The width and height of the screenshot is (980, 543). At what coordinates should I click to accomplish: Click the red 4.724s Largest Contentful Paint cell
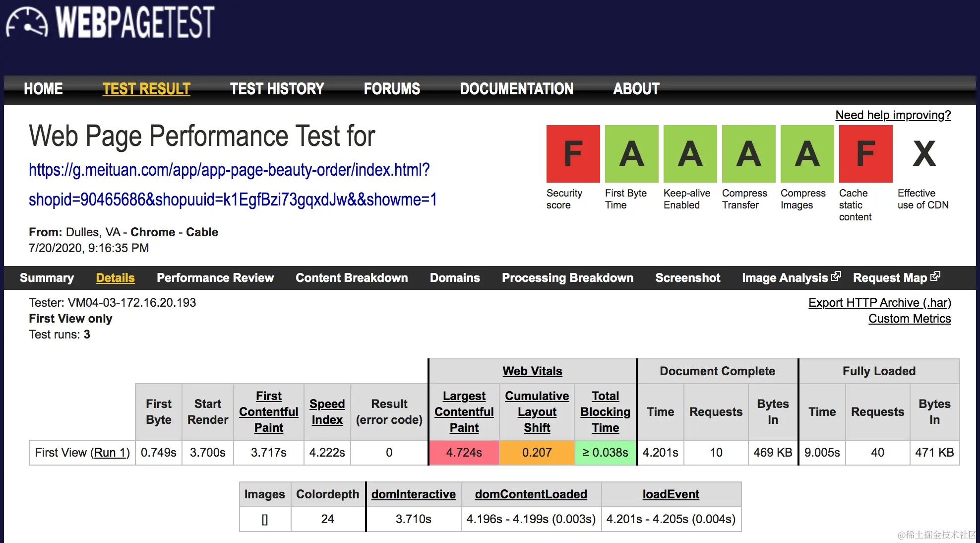pos(464,453)
